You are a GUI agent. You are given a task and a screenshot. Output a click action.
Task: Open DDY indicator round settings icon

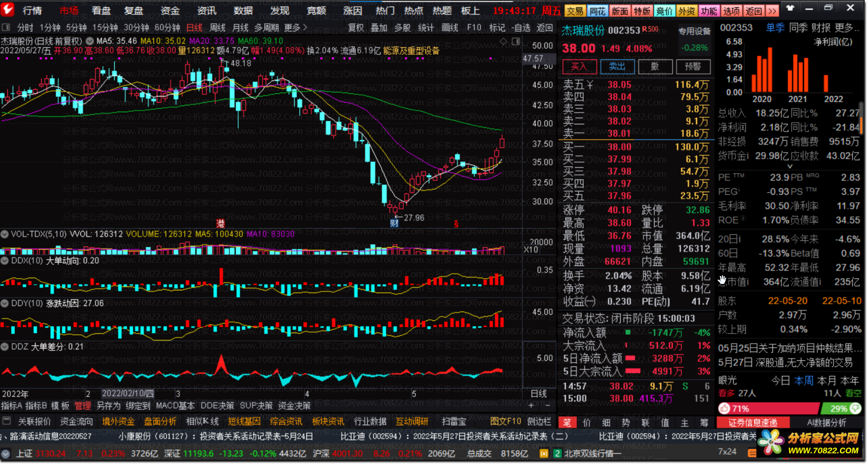click(x=5, y=303)
